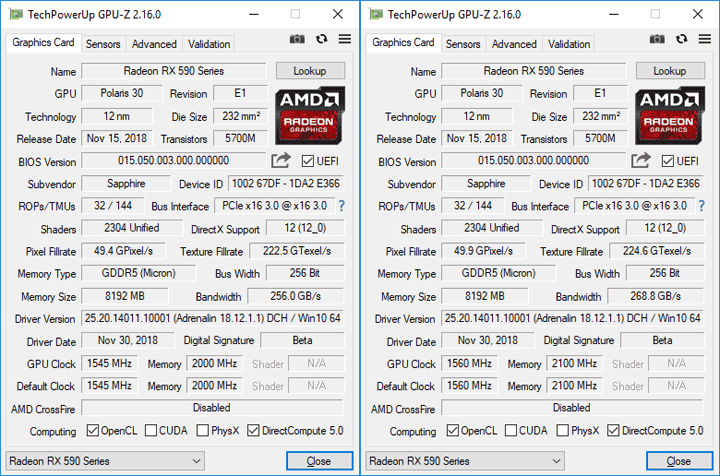Screen dimensions: 720x476
Task: Click Name field in left window
Action: pyautogui.click(x=174, y=71)
